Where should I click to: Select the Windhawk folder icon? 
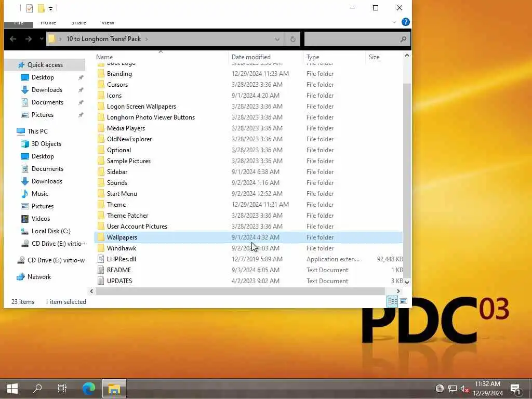point(100,248)
